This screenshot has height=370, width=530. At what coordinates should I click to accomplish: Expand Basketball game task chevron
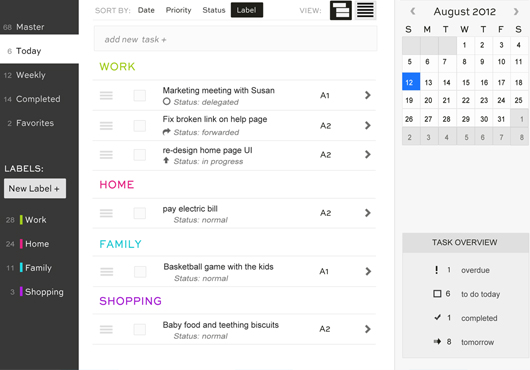pyautogui.click(x=368, y=271)
